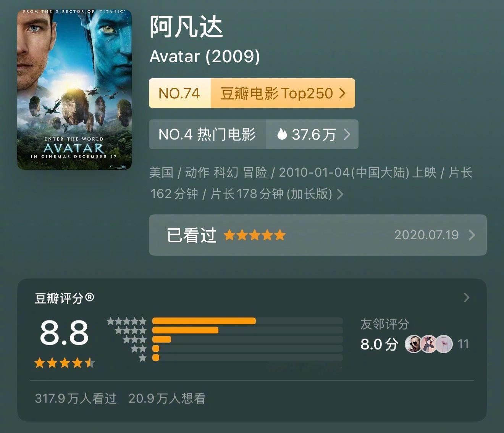Tap the five orange rating stars
The image size is (504, 433).
pyautogui.click(x=255, y=235)
